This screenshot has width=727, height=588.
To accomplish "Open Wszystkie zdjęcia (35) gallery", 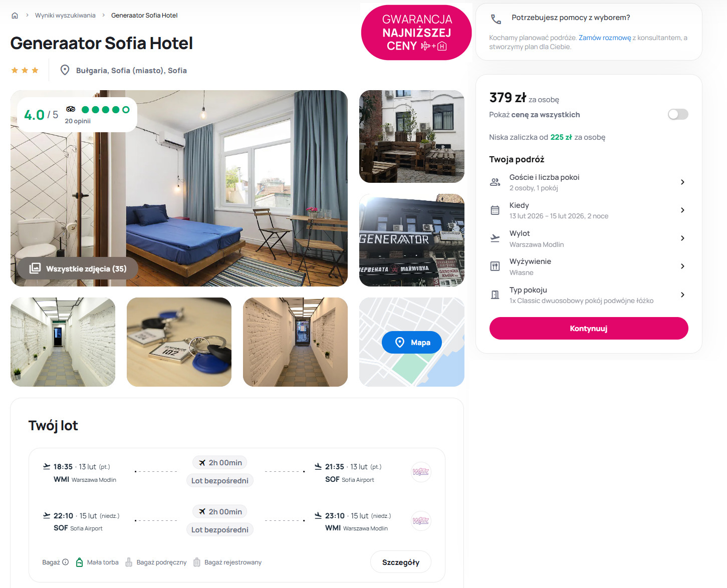I will [x=78, y=268].
